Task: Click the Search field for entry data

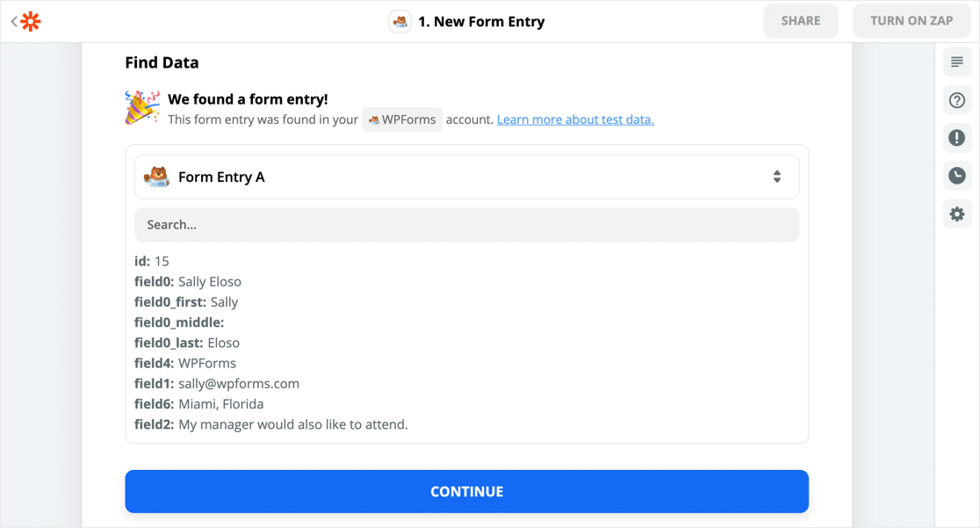Action: [466, 225]
